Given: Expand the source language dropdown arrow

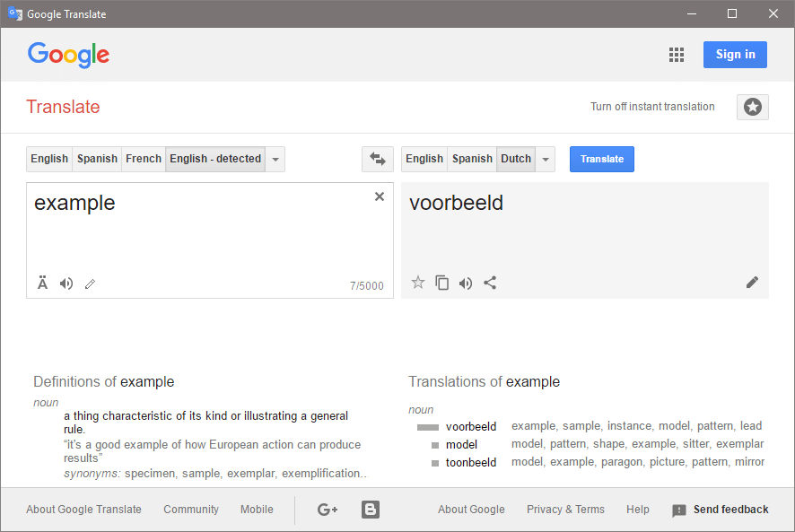Looking at the screenshot, I should click(x=275, y=160).
